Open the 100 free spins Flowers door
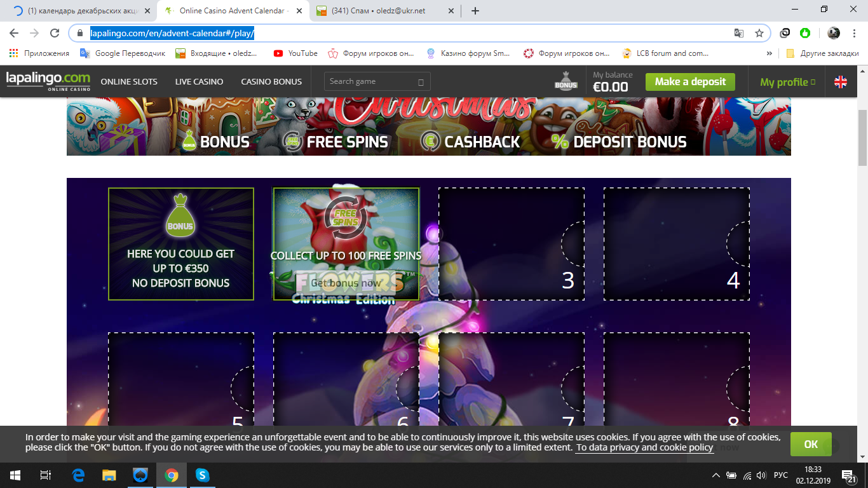This screenshot has width=868, height=488. pos(346,244)
